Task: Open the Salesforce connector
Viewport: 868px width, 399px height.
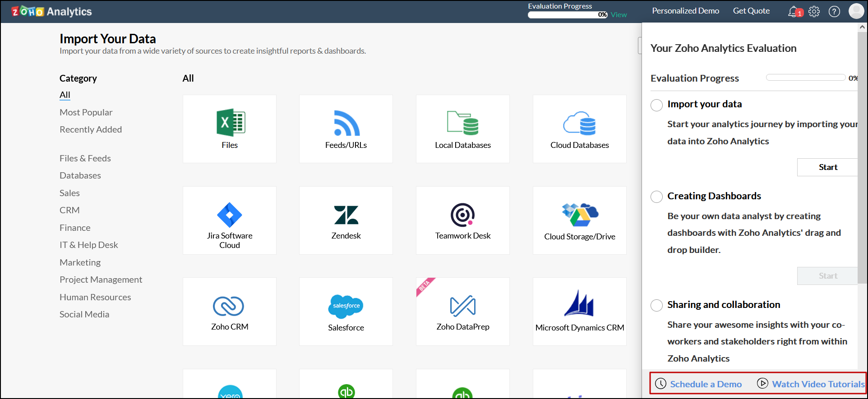Action: (346, 312)
